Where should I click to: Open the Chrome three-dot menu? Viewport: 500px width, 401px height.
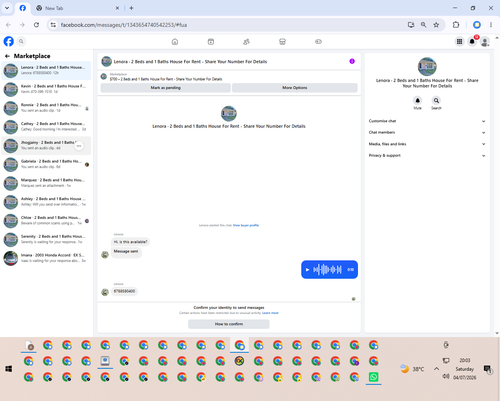tap(491, 25)
